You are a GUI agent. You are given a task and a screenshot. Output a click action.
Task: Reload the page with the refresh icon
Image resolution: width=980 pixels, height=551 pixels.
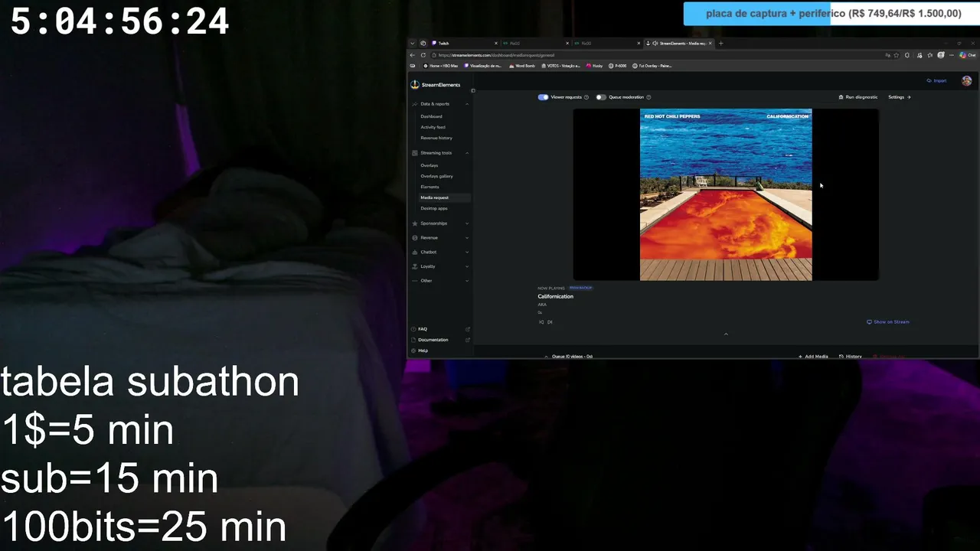[x=423, y=55]
